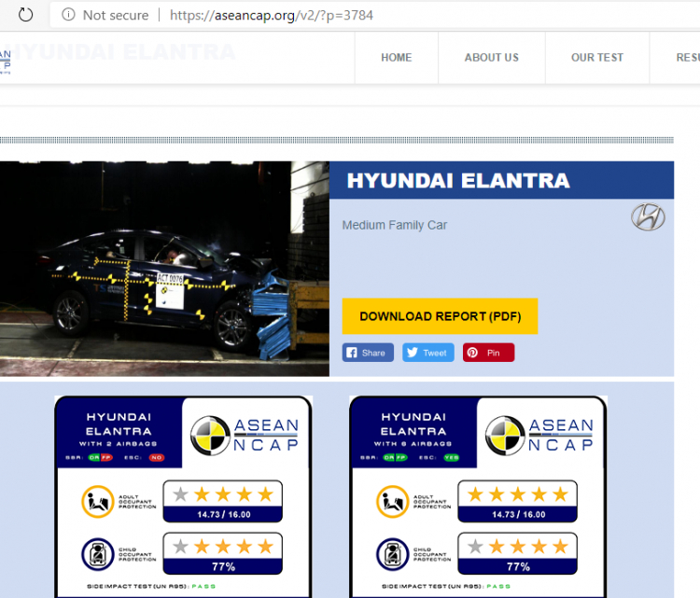Open the ABOUT US menu

pos(492,58)
